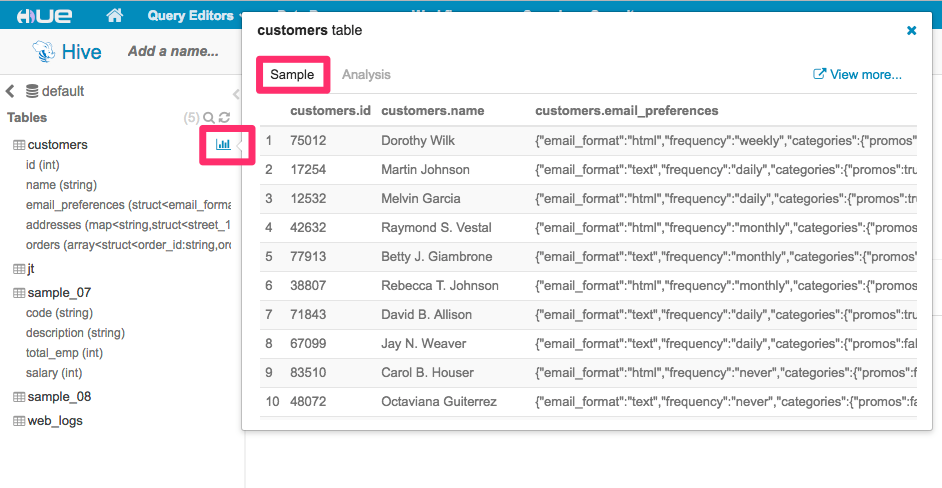Open the Query Editors dropdown menu
This screenshot has height=488, width=942.
pyautogui.click(x=195, y=15)
